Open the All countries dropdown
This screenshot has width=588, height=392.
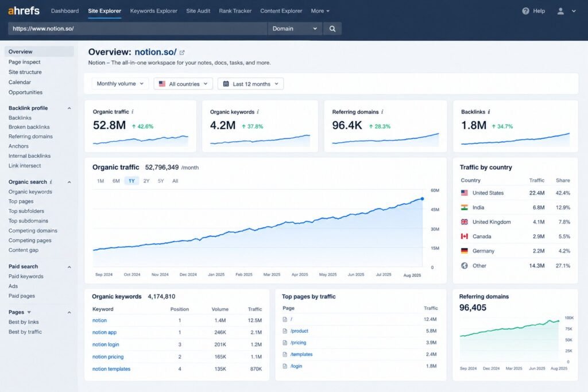[x=183, y=84]
